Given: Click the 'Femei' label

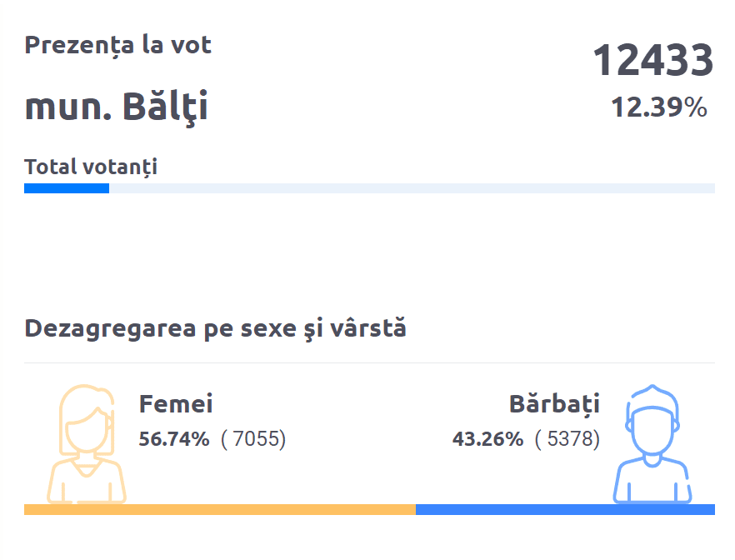Looking at the screenshot, I should point(176,404).
